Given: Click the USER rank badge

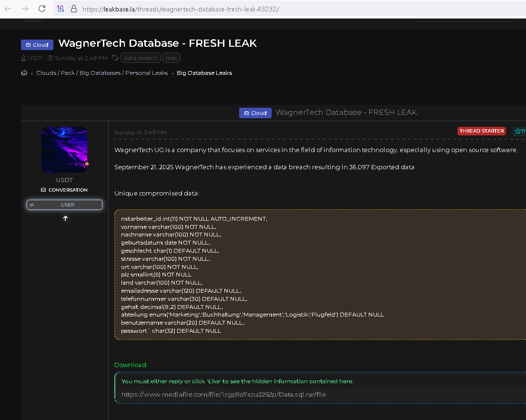Looking at the screenshot, I should (64, 205).
